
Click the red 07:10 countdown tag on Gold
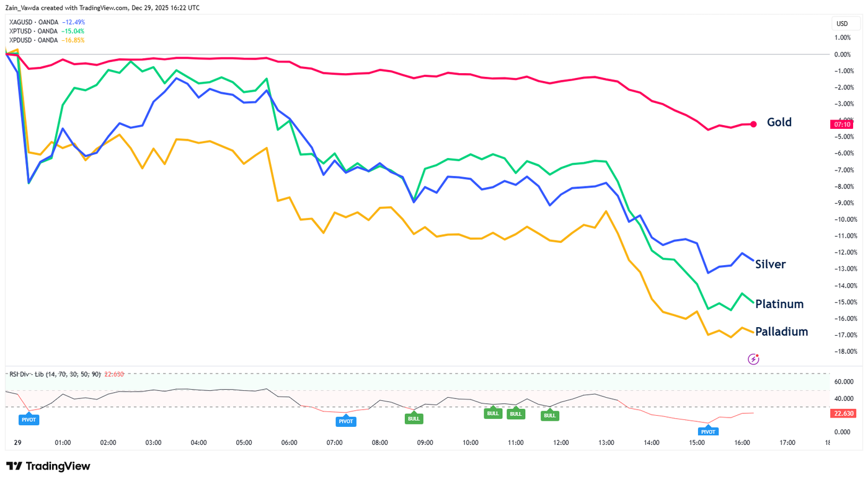click(843, 124)
